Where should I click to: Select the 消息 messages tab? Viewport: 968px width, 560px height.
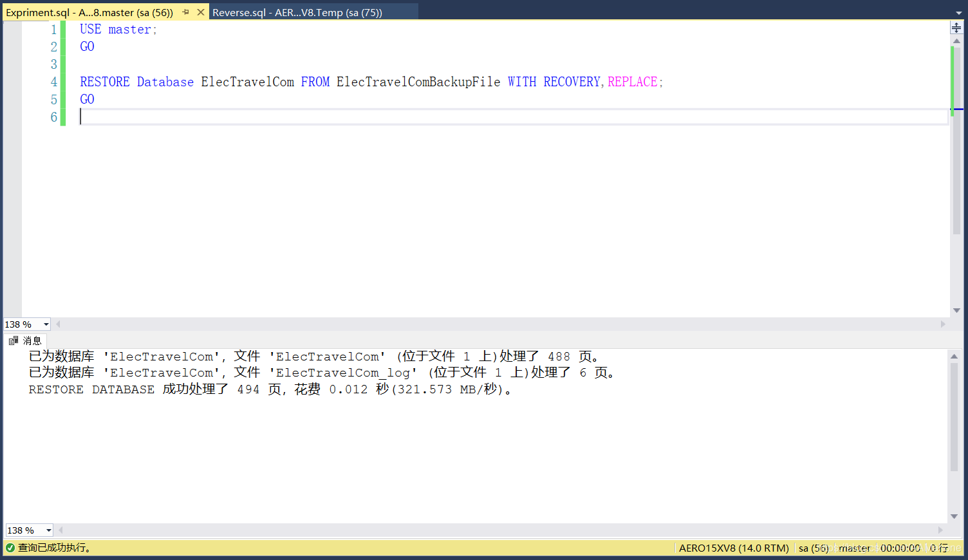point(25,341)
